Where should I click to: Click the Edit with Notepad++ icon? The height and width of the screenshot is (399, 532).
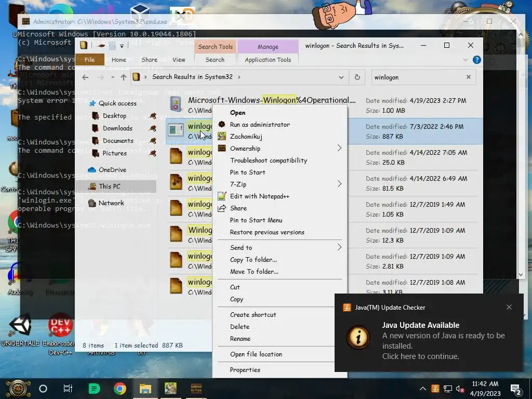(x=221, y=196)
